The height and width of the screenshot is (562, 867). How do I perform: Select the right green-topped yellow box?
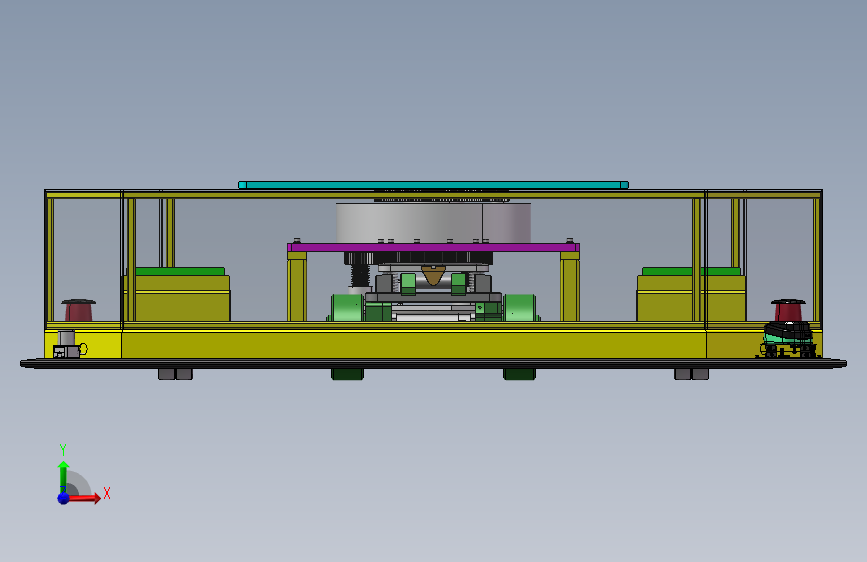[691, 294]
